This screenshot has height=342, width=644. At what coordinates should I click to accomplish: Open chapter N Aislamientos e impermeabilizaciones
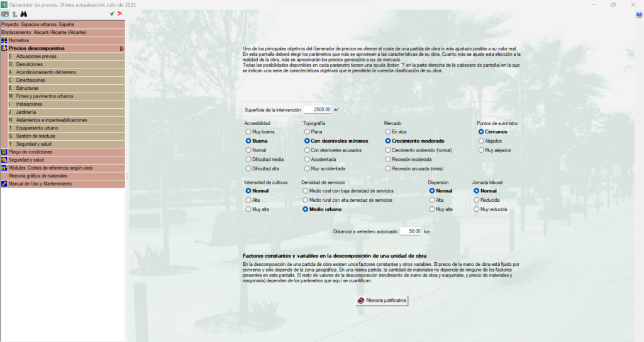tap(67, 120)
